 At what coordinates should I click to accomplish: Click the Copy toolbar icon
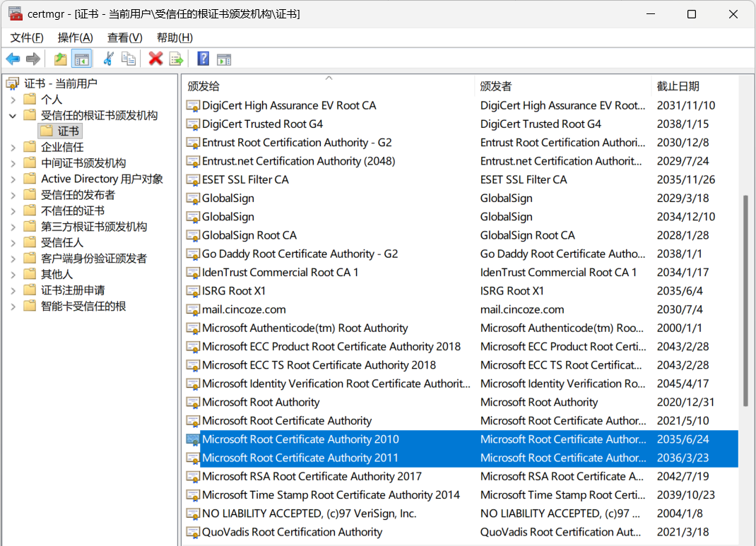click(x=129, y=59)
